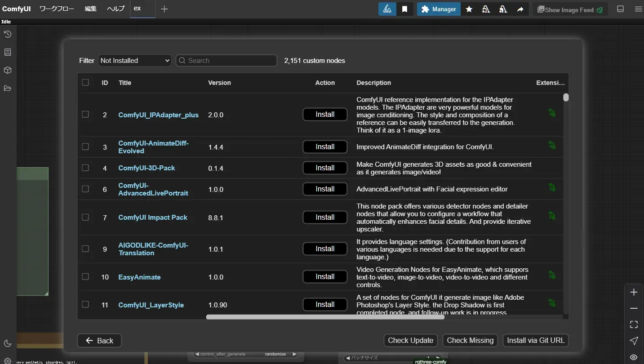Install ComfyUI Impact Pack
The width and height of the screenshot is (644, 364).
(x=325, y=217)
